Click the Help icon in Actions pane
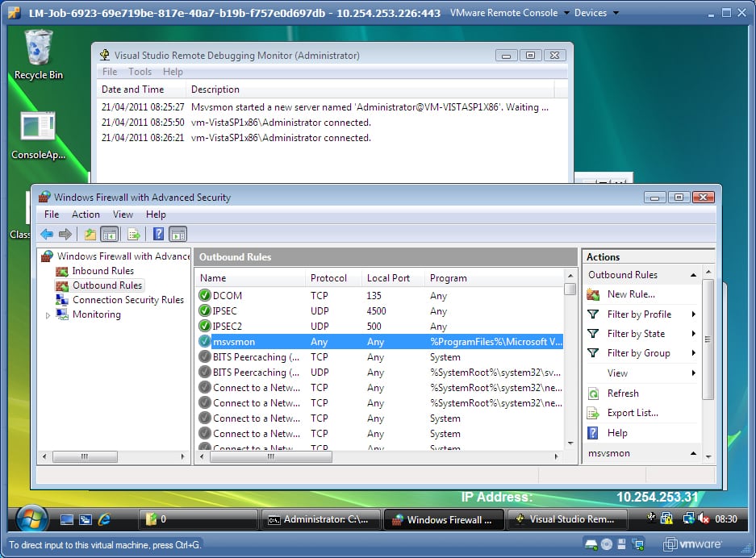756x558 pixels. [x=593, y=433]
